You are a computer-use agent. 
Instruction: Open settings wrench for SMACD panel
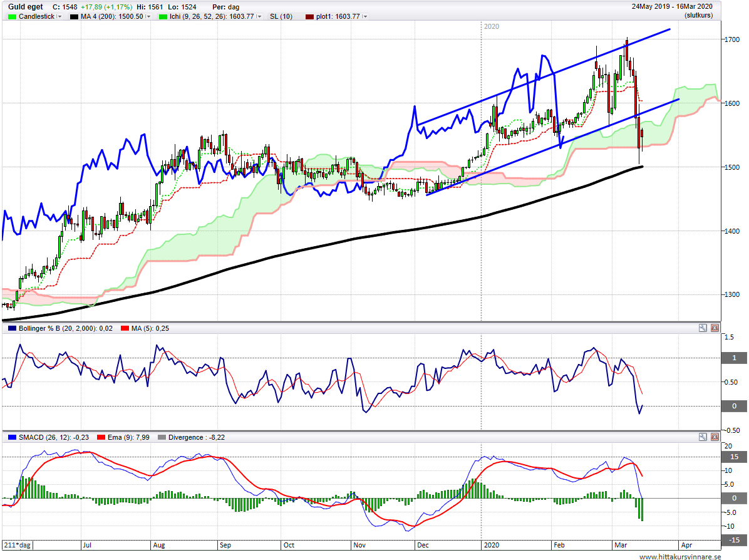pyautogui.click(x=703, y=437)
